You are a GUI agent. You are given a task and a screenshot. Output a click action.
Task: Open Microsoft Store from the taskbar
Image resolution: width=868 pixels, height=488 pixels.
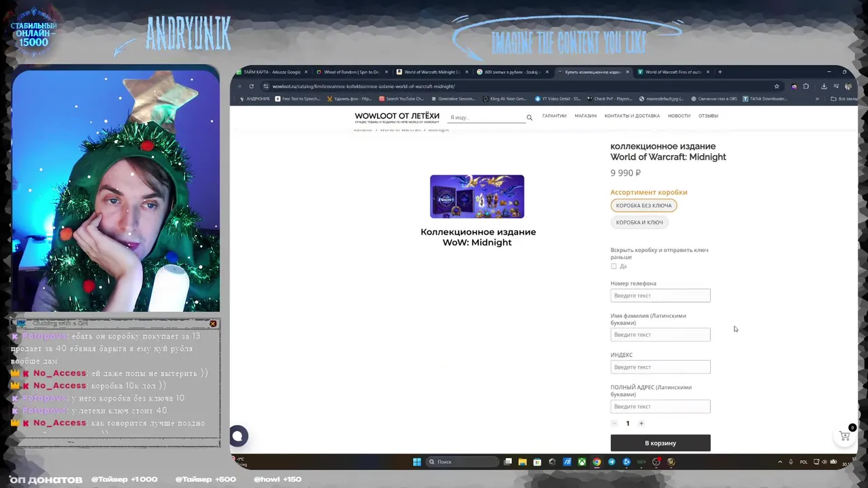pos(537,462)
